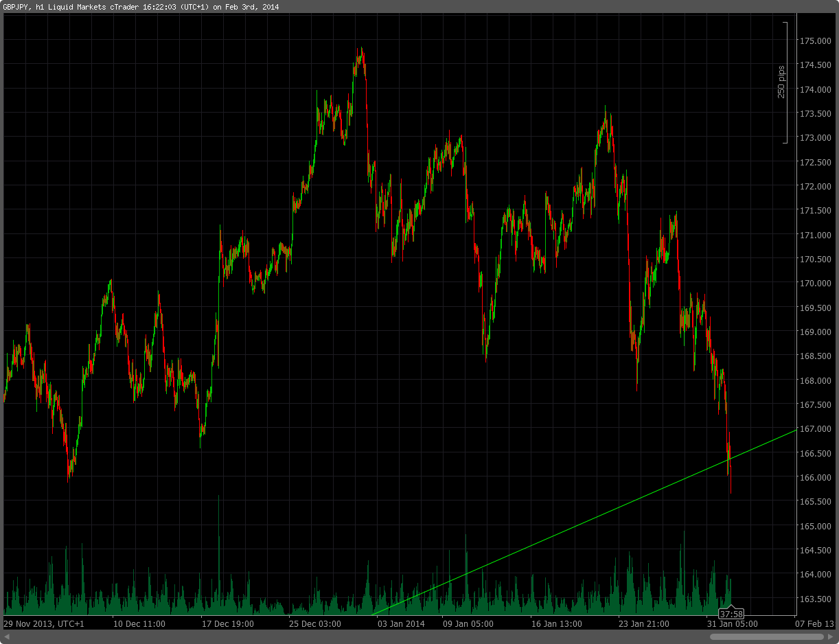839x644 pixels.
Task: Click the 37:58 candle countdown label
Action: (731, 614)
